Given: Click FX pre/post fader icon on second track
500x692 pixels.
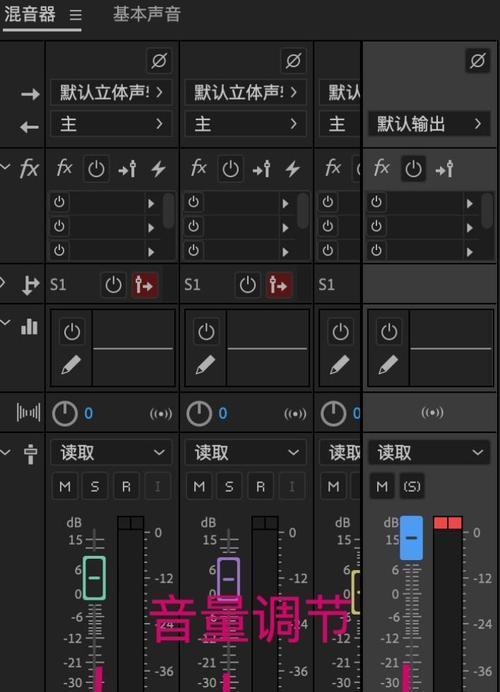Looking at the screenshot, I should (262, 169).
